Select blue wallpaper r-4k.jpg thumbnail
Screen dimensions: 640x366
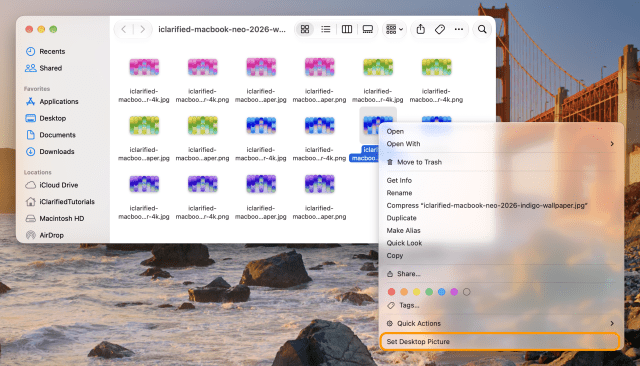click(x=261, y=125)
